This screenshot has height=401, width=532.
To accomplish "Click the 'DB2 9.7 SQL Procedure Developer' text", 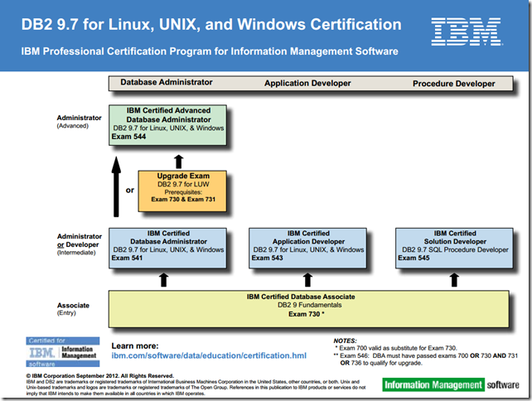I will (x=455, y=249).
